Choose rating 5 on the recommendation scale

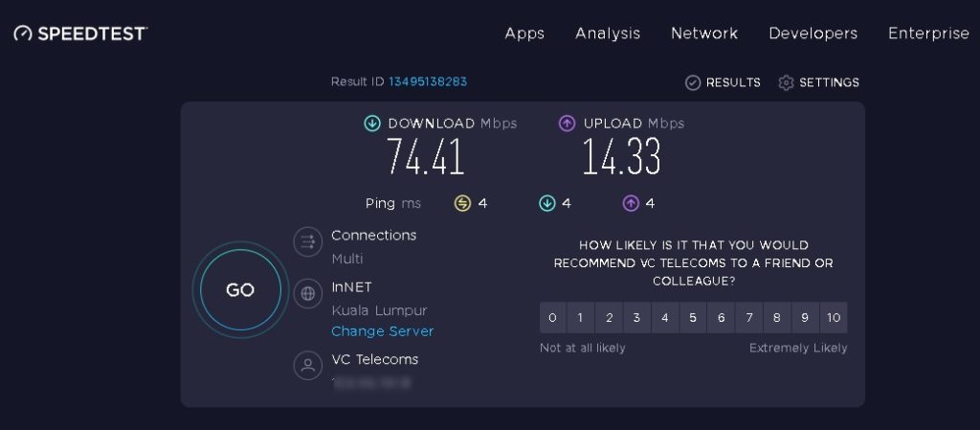coord(693,318)
